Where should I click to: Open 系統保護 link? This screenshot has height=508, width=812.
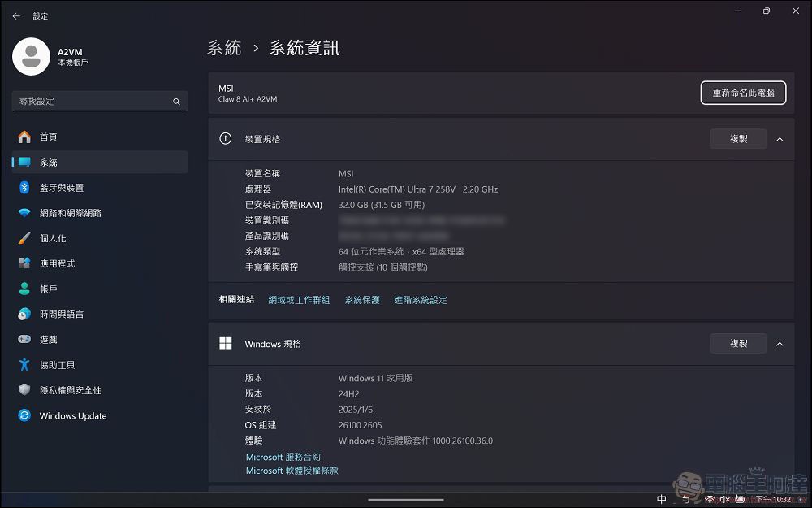click(362, 300)
